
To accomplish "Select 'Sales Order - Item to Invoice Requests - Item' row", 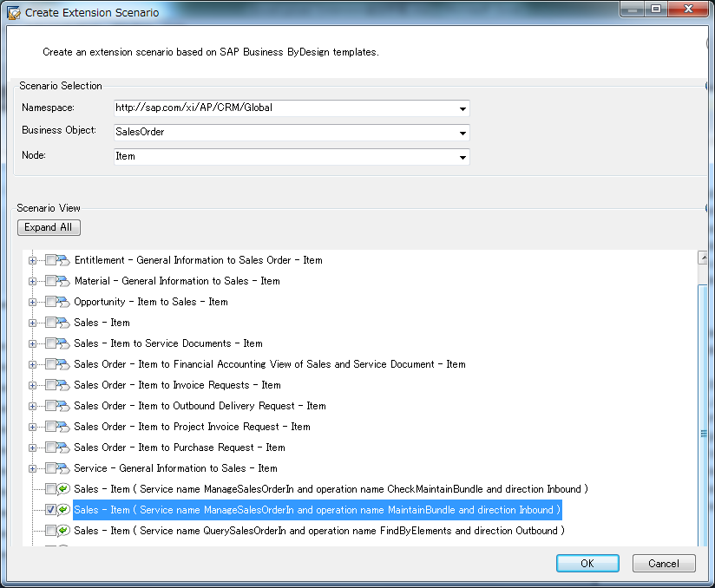I will pos(177,385).
